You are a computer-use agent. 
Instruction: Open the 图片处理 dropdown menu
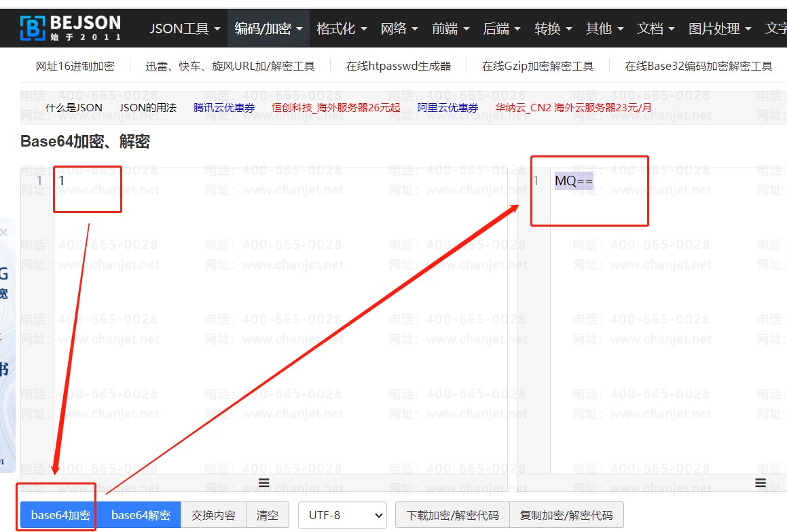click(720, 28)
